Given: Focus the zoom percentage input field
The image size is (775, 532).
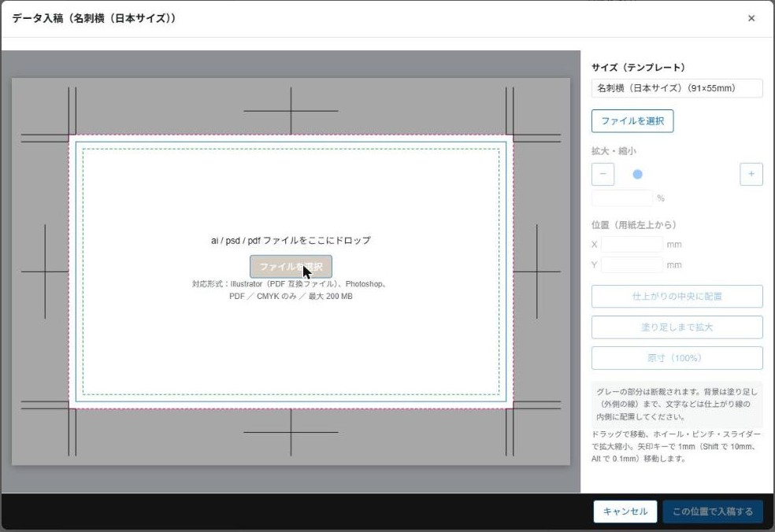Looking at the screenshot, I should (621, 198).
